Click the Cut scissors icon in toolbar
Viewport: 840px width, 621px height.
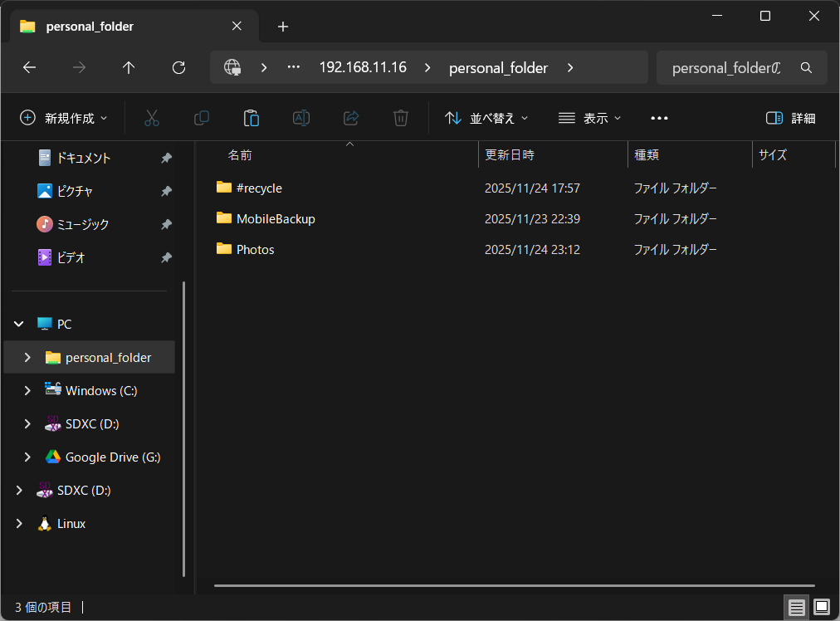point(151,118)
